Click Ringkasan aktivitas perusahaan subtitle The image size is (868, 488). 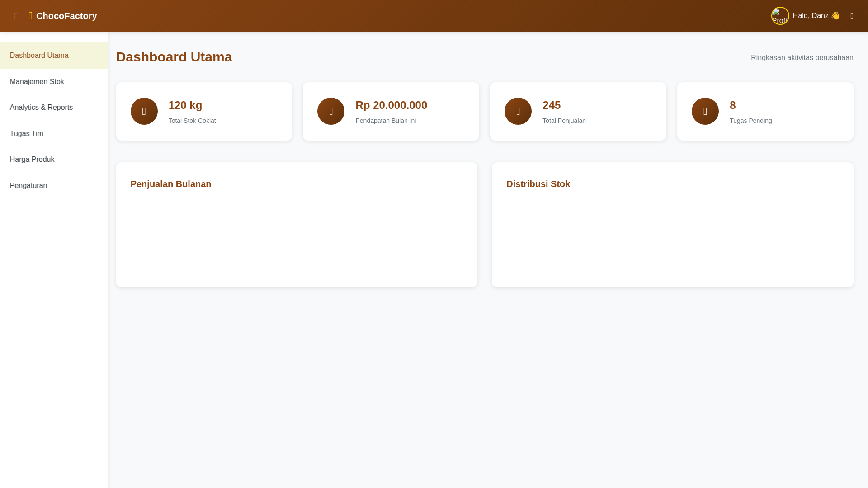(802, 58)
